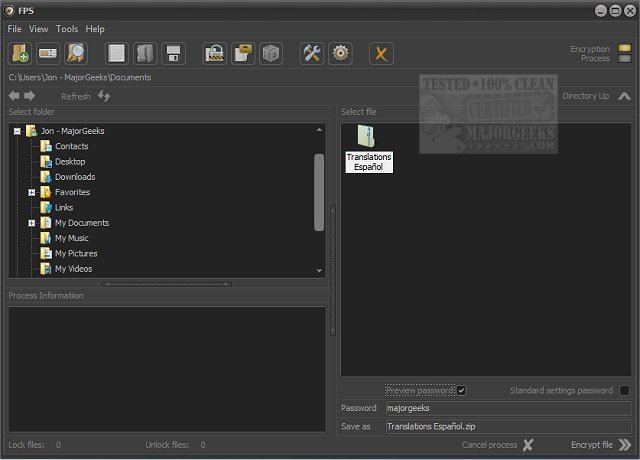Image resolution: width=640 pixels, height=460 pixels.
Task: Expand the My Documents folder node
Action: [32, 223]
